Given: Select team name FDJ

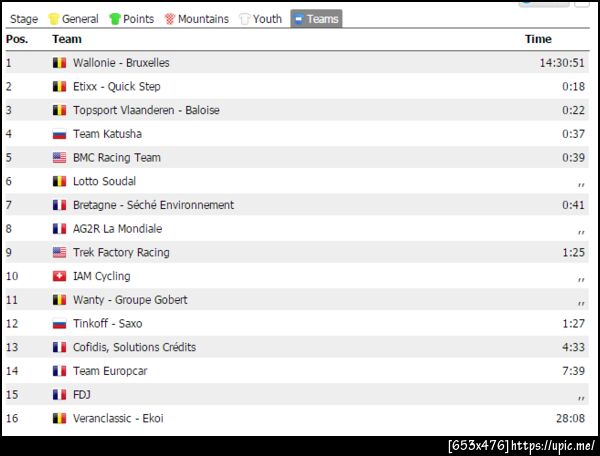Looking at the screenshot, I should [x=82, y=395].
